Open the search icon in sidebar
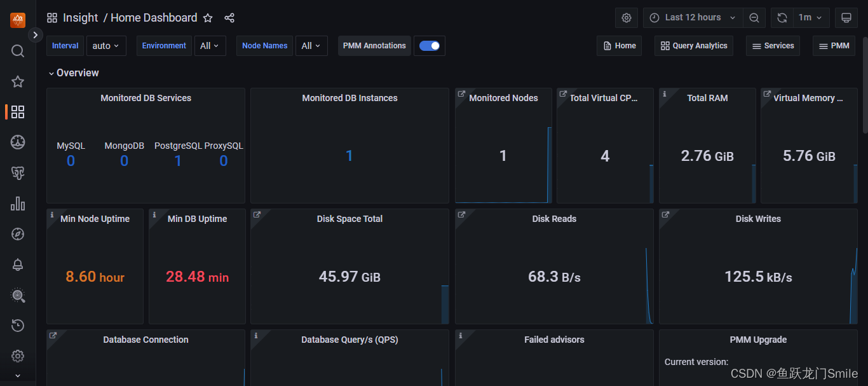Screen dimensions: 868x386 pyautogui.click(x=18, y=51)
